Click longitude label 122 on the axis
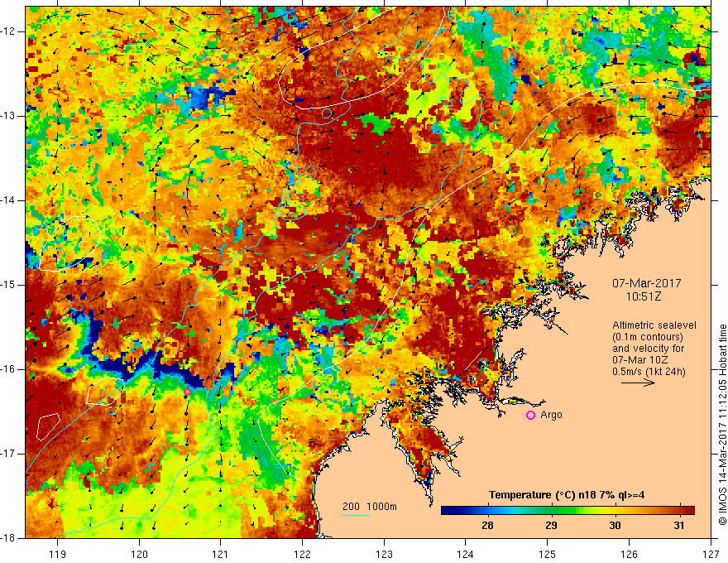 (302, 554)
